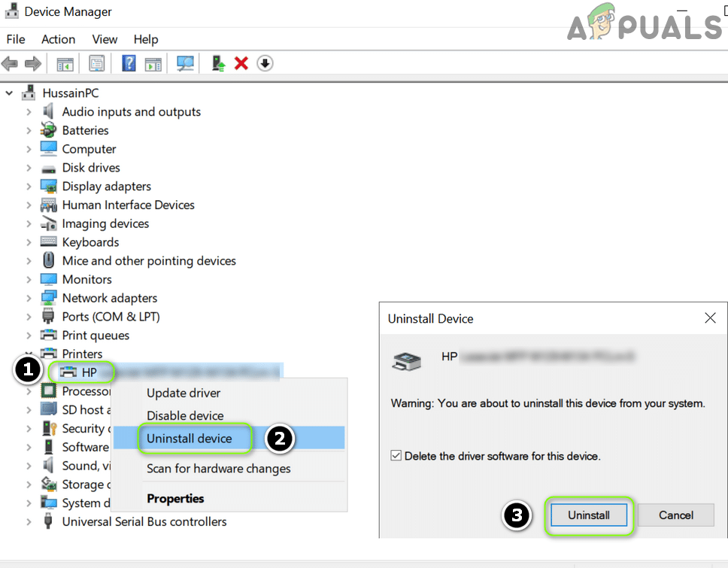
Task: Select the Display adapters label
Action: (106, 187)
